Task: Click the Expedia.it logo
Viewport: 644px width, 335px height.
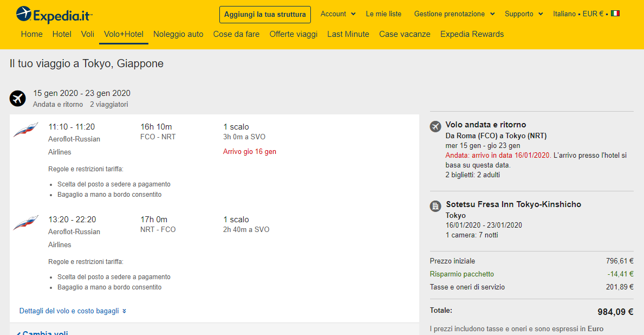Action: click(x=54, y=15)
